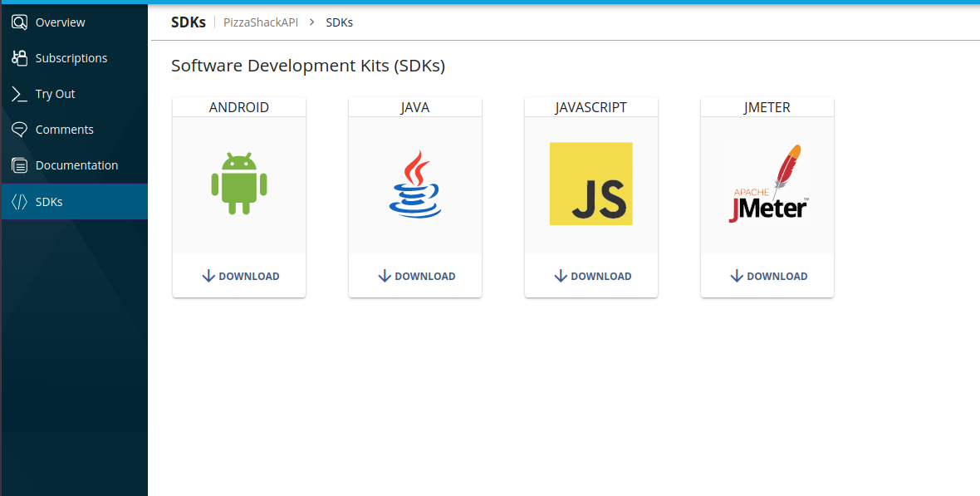Go to Subscriptions in sidebar
The image size is (980, 496).
[x=75, y=58]
